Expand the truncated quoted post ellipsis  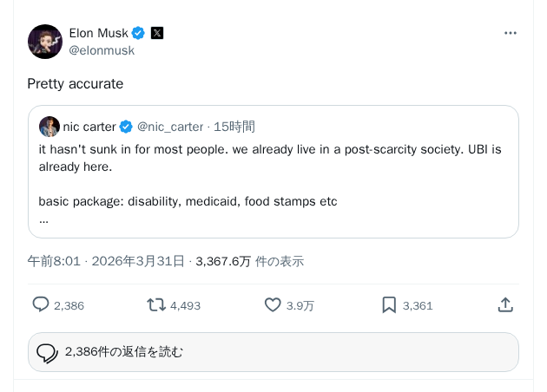(43, 219)
